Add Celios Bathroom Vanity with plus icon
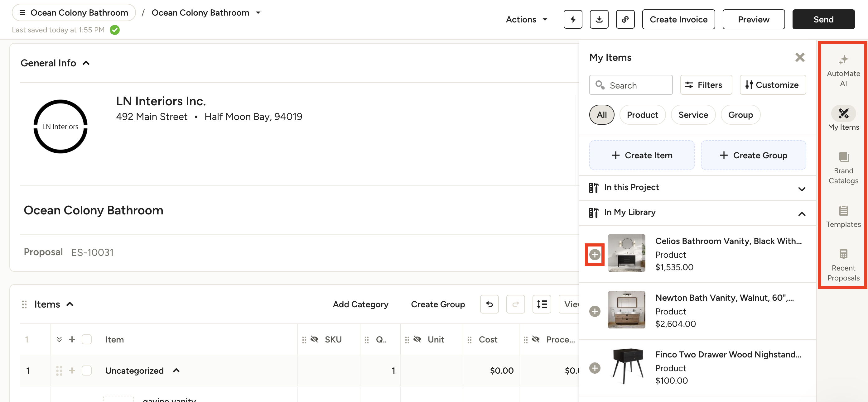This screenshot has width=868, height=402. pyautogui.click(x=594, y=255)
